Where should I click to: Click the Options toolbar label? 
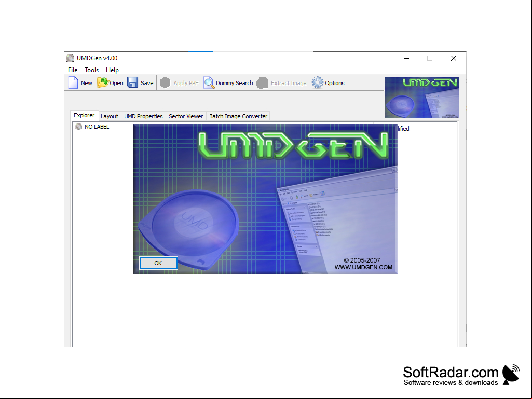(335, 83)
